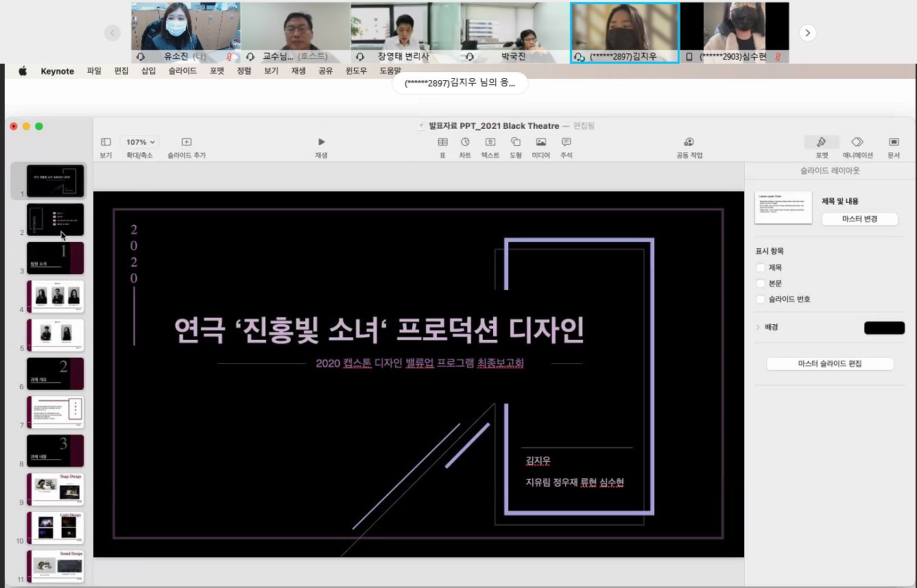
Task: Open the Collaborate (공동 작업) icon
Action: point(689,143)
